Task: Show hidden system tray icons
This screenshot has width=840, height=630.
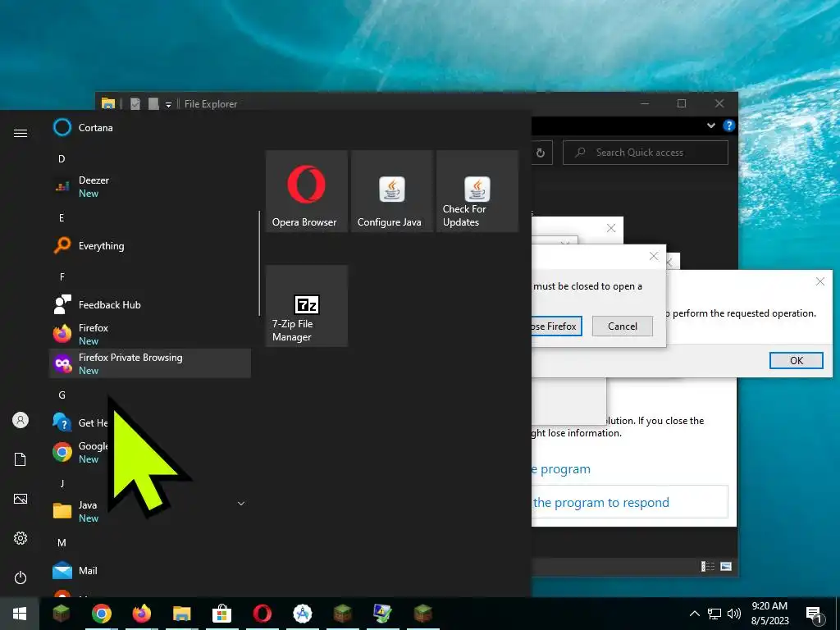Action: 694,614
